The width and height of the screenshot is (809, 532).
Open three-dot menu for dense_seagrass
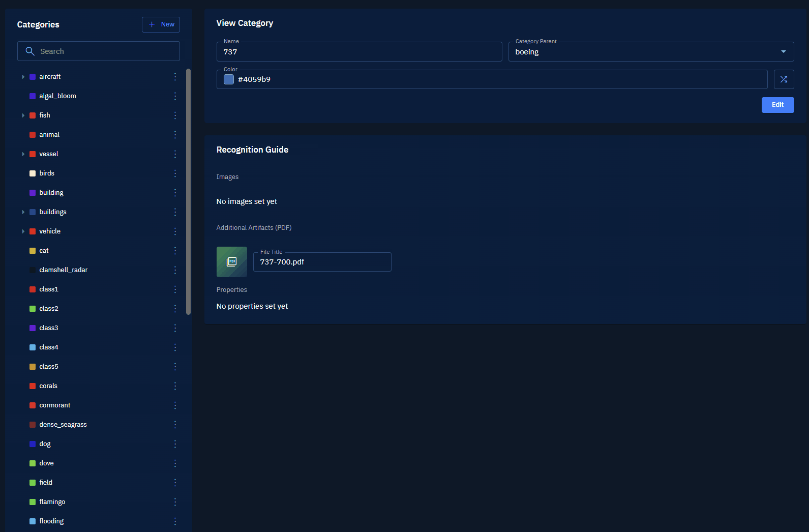pos(175,425)
